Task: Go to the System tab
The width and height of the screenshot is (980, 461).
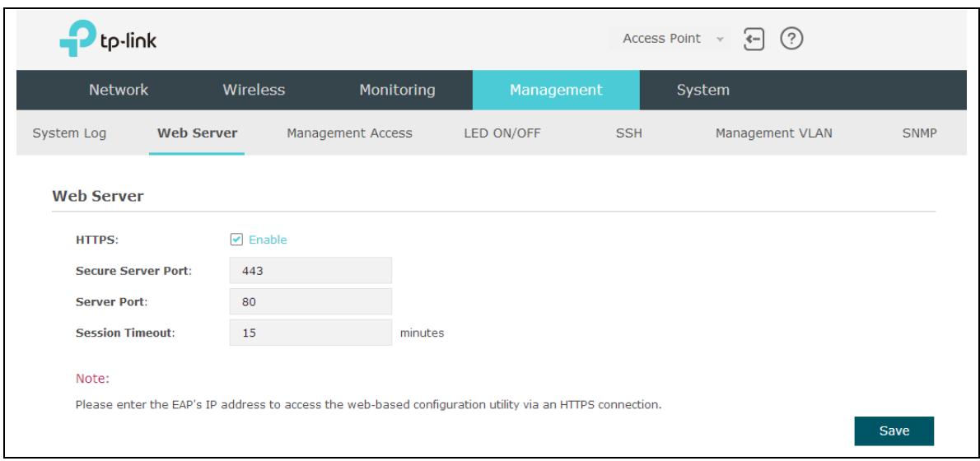Action: pos(702,90)
